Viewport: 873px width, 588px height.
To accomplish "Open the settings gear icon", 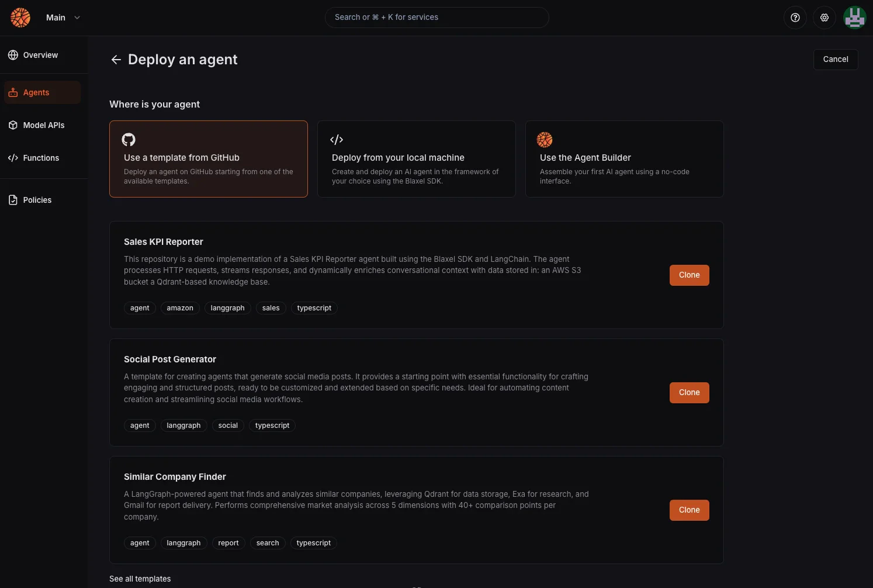I will tap(825, 18).
